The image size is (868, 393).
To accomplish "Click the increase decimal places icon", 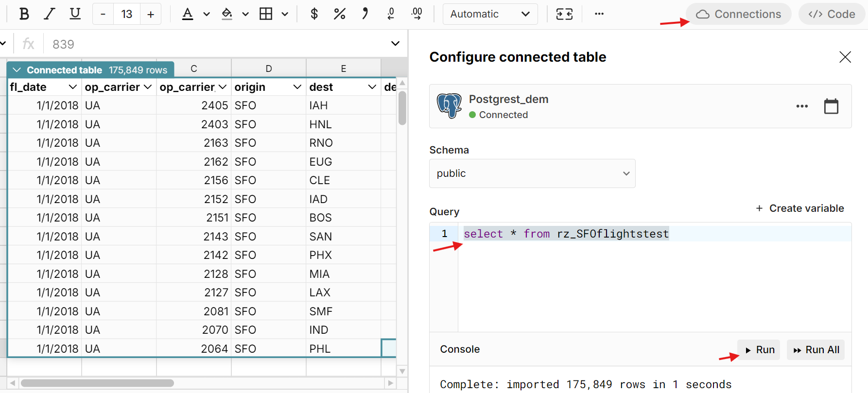I will tap(417, 14).
